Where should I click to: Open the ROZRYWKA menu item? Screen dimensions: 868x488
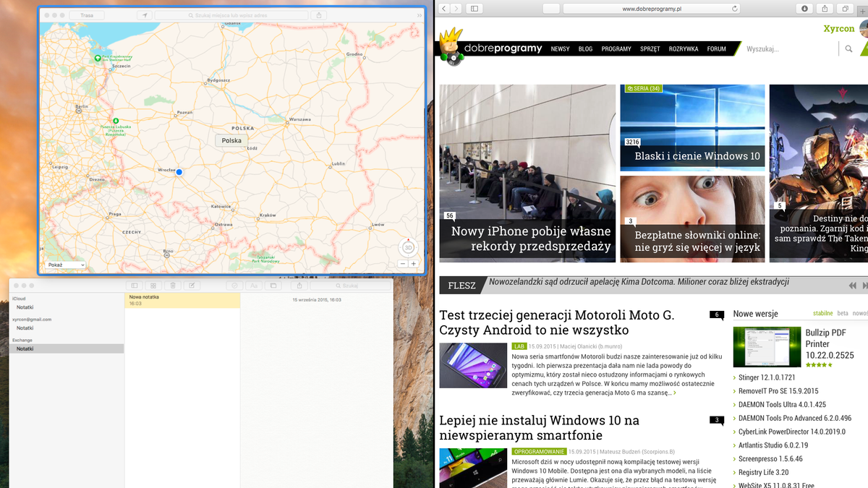pos(684,49)
